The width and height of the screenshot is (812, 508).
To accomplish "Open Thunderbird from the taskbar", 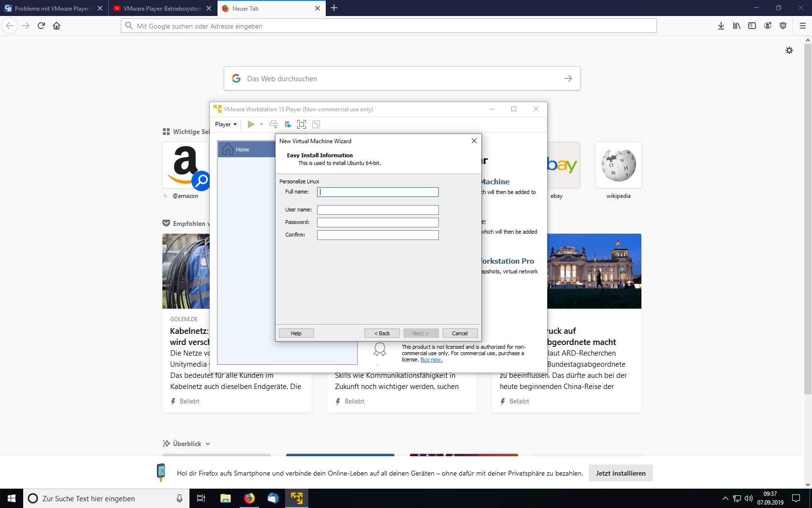I will pyautogui.click(x=273, y=498).
